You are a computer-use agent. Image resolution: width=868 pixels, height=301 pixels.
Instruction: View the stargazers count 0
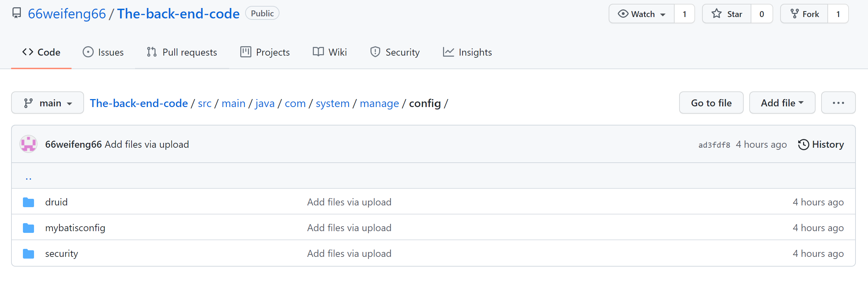(x=762, y=14)
